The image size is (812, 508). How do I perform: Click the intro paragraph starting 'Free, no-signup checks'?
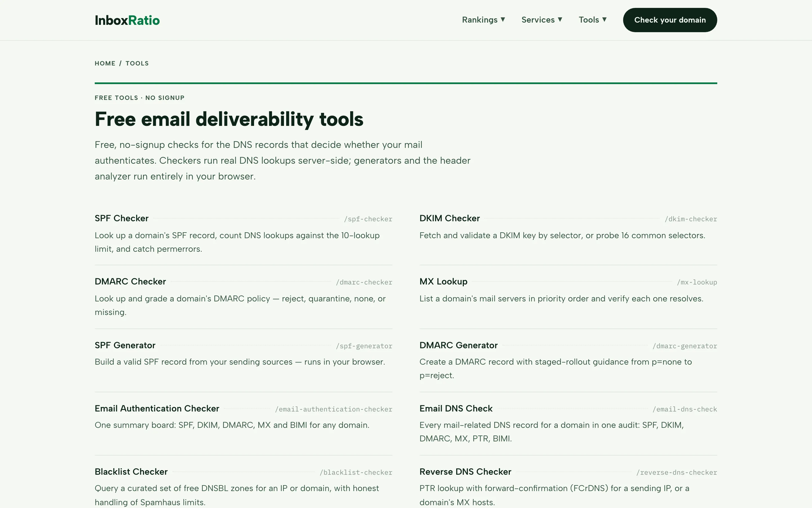(283, 161)
